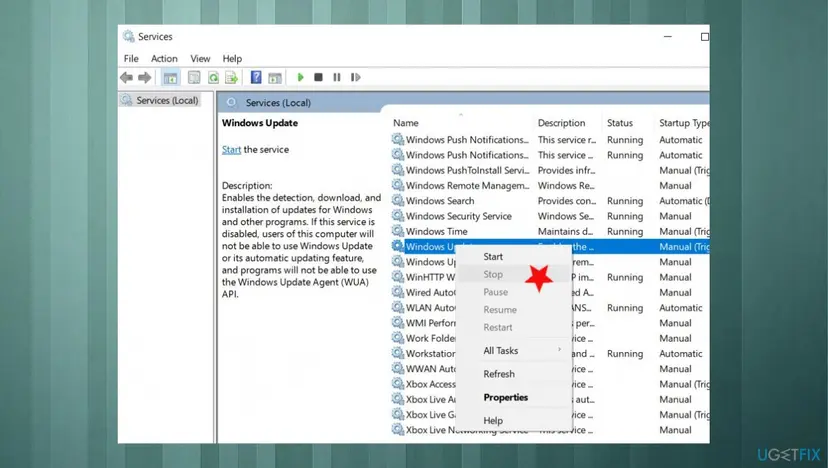
Task: Select the Windows Time service row
Action: [550, 232]
